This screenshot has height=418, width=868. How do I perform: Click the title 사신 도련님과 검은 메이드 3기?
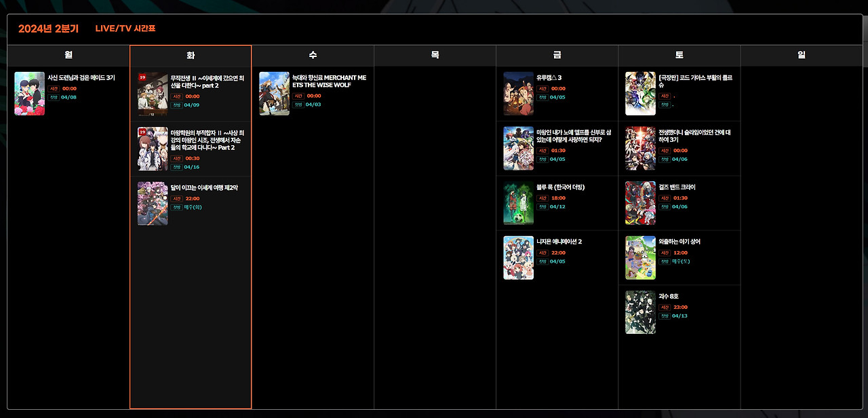click(81, 78)
